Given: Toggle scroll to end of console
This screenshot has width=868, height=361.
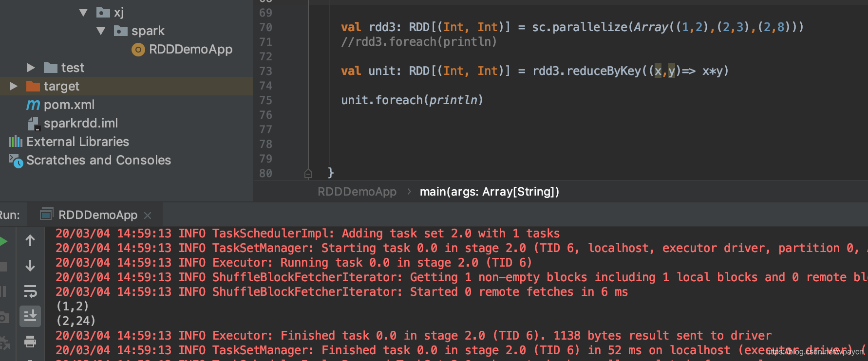Looking at the screenshot, I should [30, 316].
